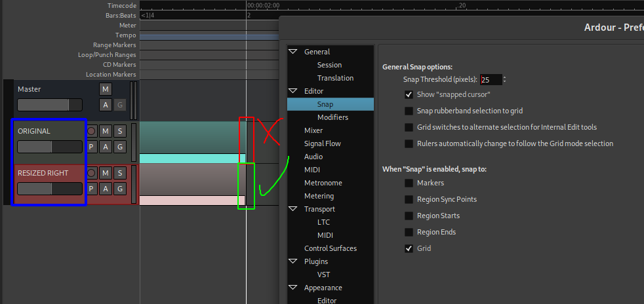Image resolution: width=644 pixels, height=304 pixels.
Task: Open automation button on Master track
Action: pos(106,105)
